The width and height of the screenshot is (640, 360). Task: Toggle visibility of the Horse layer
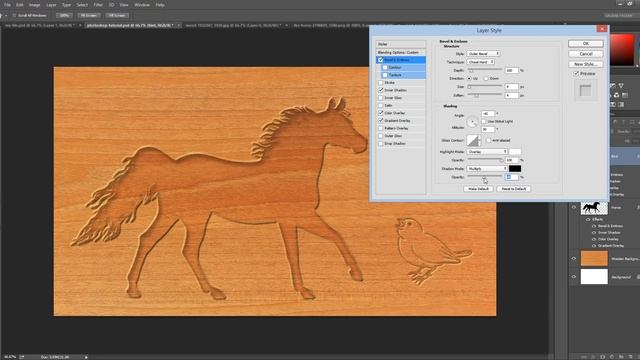[x=573, y=207]
